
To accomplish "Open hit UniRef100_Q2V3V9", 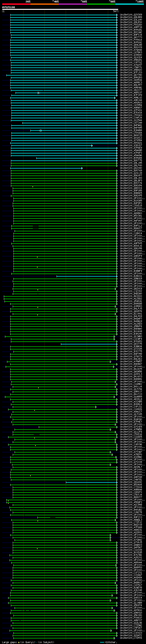I will [x=131, y=15].
